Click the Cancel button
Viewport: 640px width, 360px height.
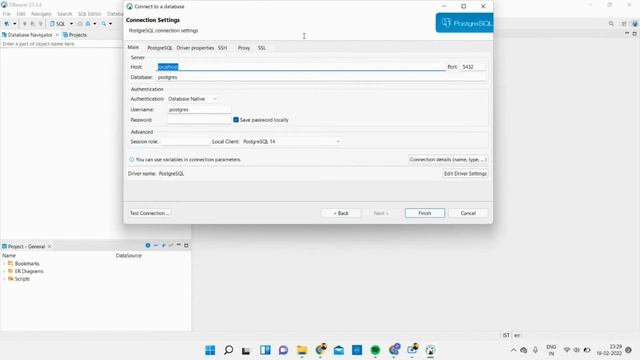coord(468,213)
